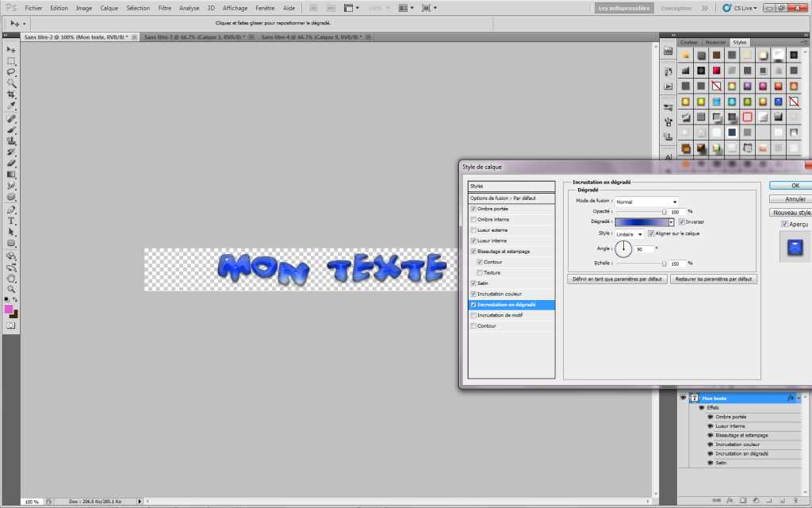The height and width of the screenshot is (508, 812).
Task: Click OK in Style de calque dialog
Action: point(791,186)
